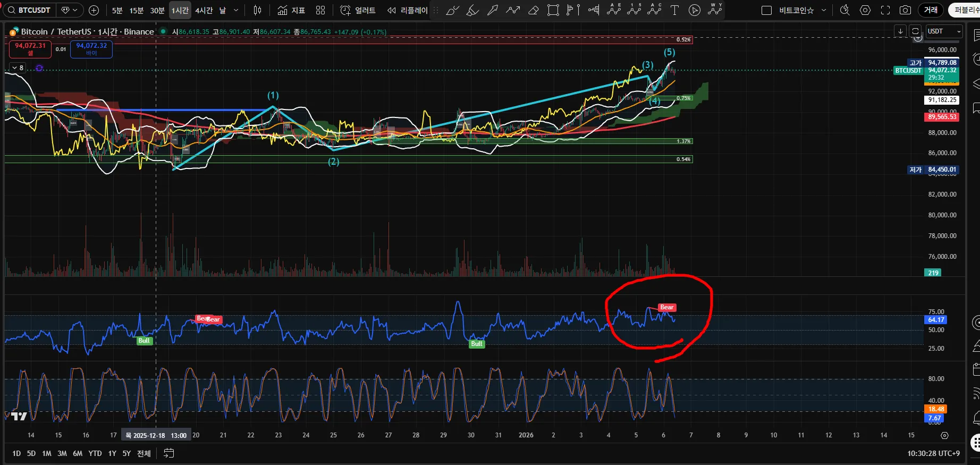This screenshot has height=465, width=980.
Task: Toggle the layout checkbox beside 비트코인☆
Action: (766, 10)
